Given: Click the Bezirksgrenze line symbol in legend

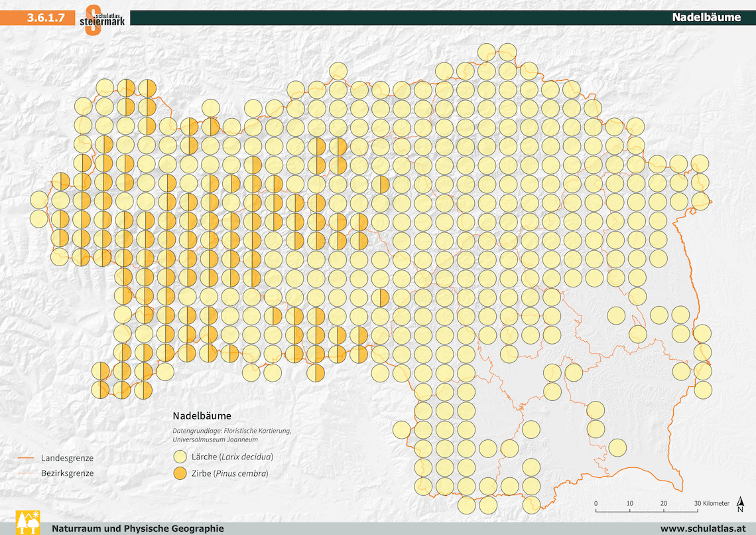Looking at the screenshot, I should (25, 473).
